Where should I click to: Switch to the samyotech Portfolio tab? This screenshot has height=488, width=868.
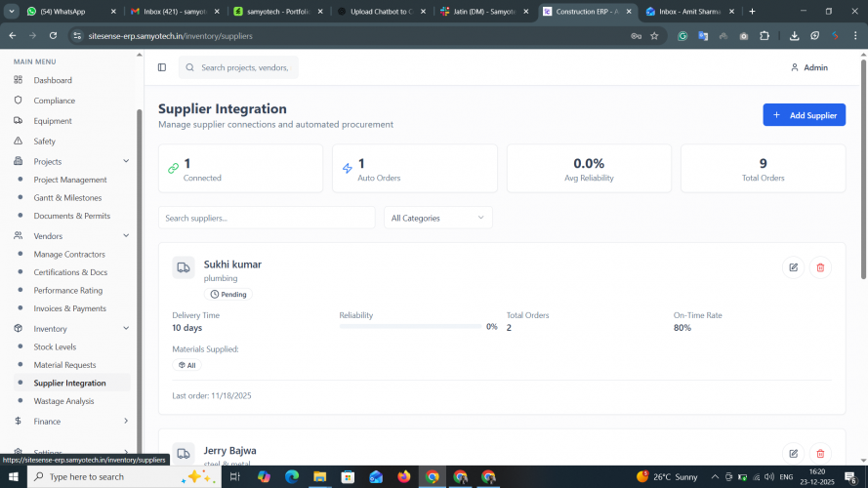click(278, 11)
